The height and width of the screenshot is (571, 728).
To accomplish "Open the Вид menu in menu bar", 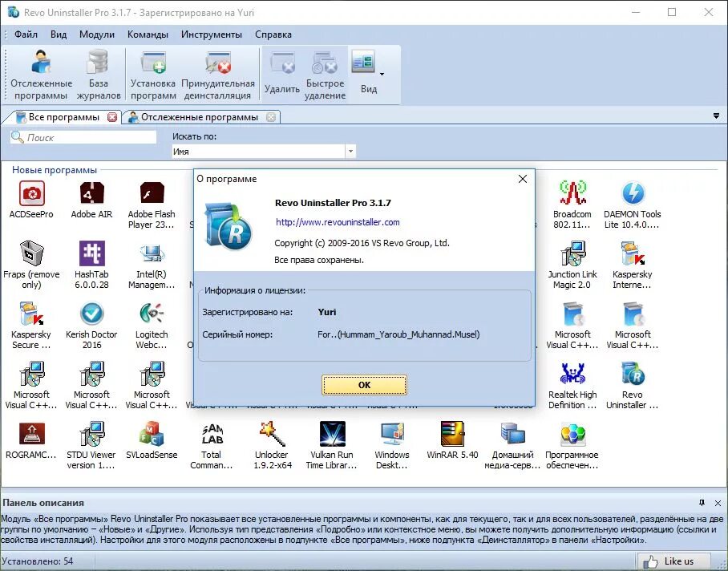I will click(59, 34).
